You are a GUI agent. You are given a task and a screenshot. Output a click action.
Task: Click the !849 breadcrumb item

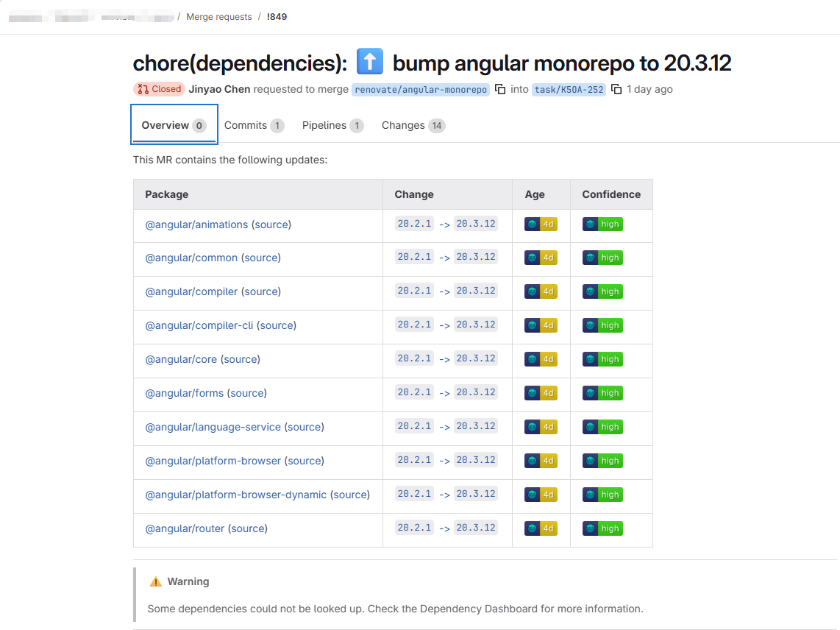tap(277, 17)
